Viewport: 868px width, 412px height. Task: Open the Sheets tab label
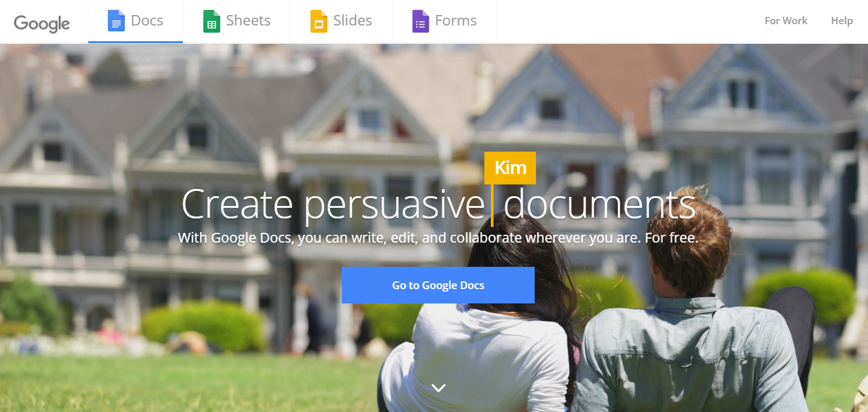point(248,21)
